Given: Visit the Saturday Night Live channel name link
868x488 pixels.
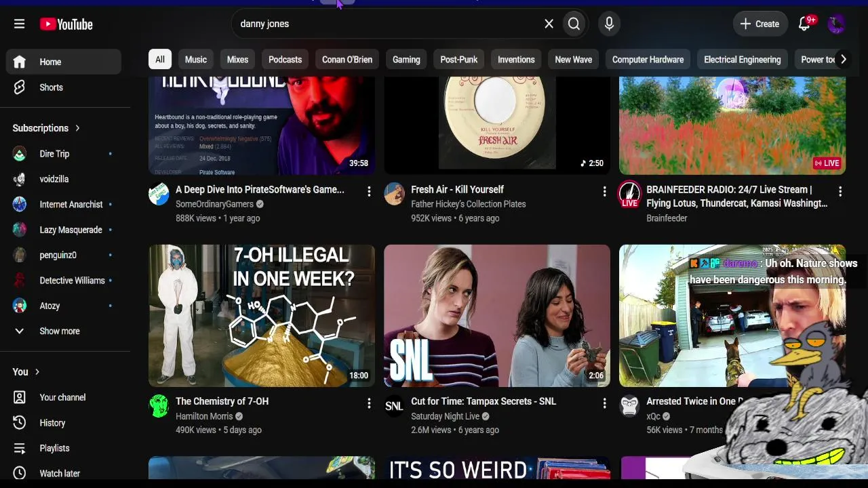Looking at the screenshot, I should point(445,416).
